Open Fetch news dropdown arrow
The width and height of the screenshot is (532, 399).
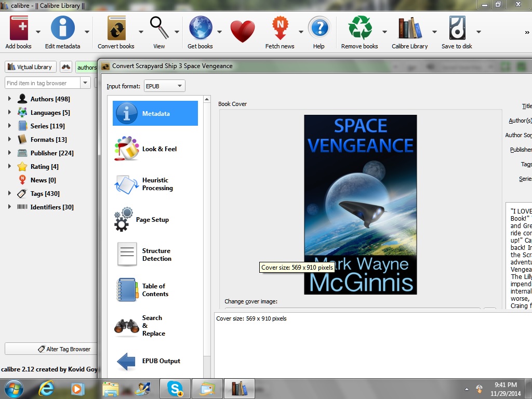click(x=301, y=32)
